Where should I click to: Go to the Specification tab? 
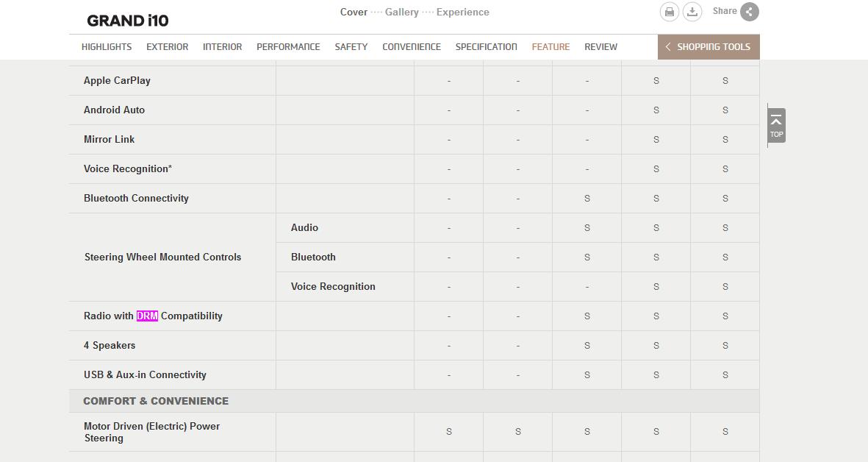(x=486, y=47)
